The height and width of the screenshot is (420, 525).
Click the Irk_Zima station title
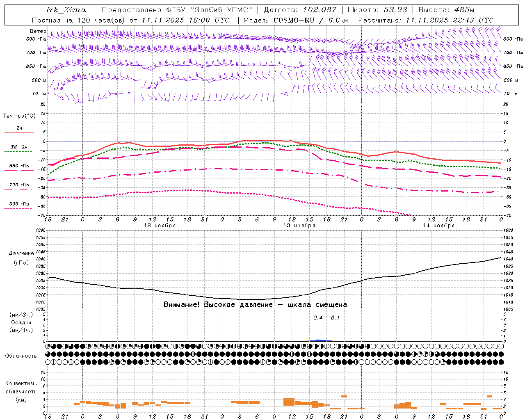click(66, 10)
